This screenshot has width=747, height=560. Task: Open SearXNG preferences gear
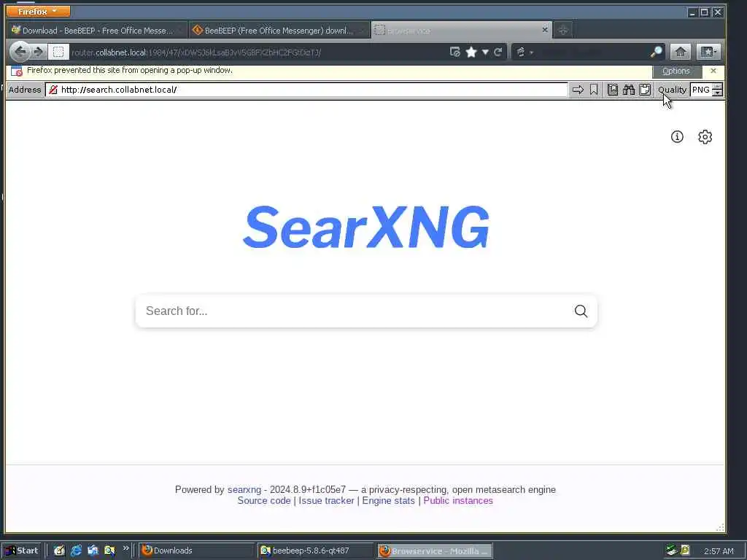(705, 136)
